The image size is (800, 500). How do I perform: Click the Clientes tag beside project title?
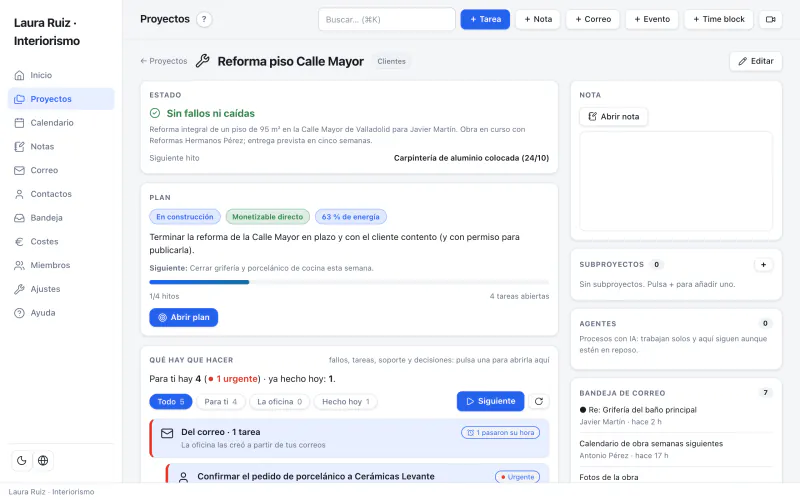click(391, 61)
